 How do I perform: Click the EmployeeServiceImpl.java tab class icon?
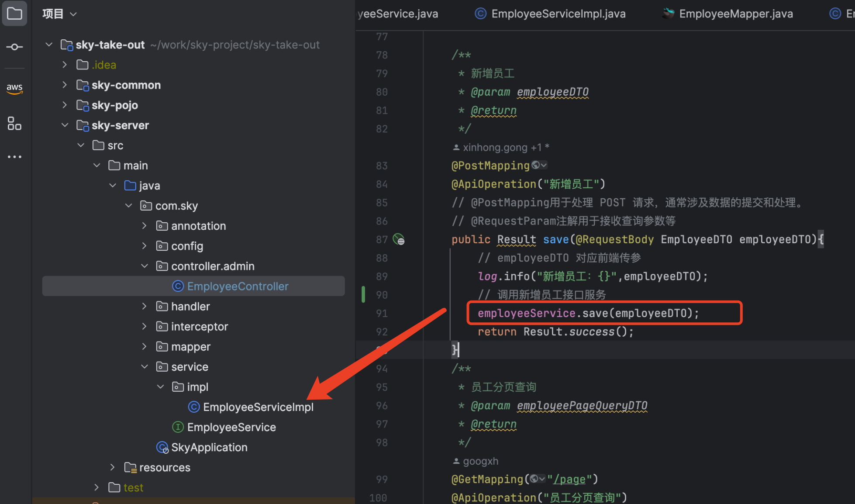coord(480,14)
